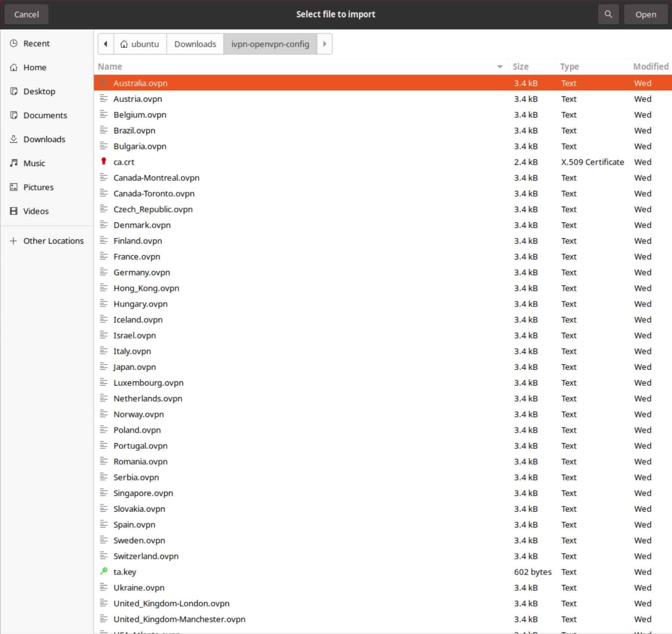Sort files by Modified column header
This screenshot has width=672, height=634.
(651, 67)
